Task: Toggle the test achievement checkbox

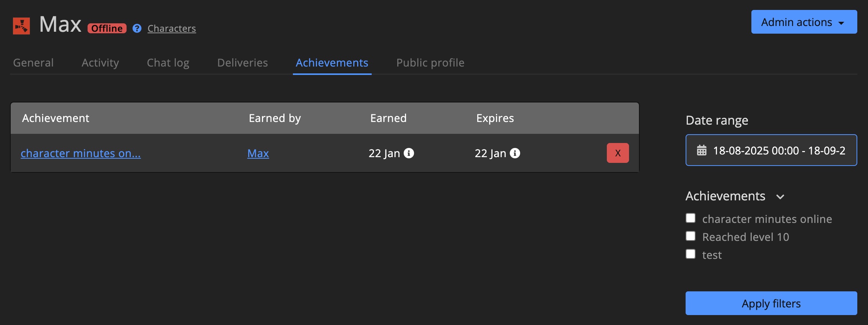Action: coord(691,254)
